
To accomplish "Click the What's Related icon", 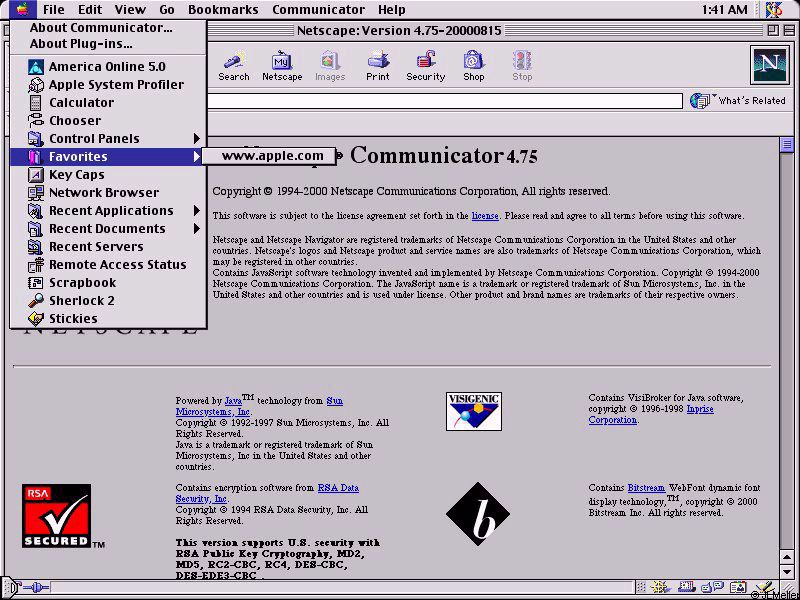I will 701,101.
